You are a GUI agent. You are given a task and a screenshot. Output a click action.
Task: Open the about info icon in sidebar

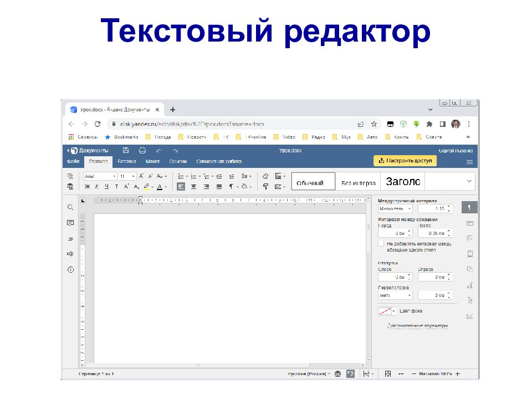(x=70, y=270)
